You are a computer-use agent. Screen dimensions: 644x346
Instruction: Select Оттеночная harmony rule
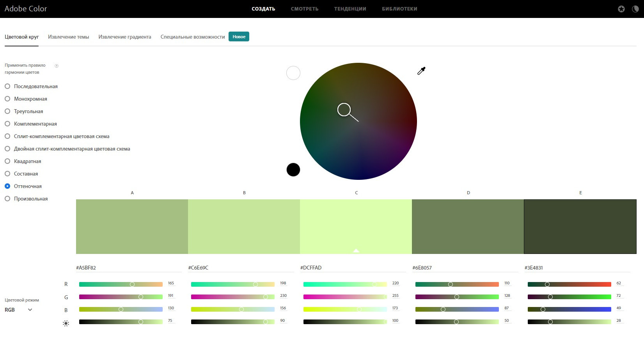point(23,186)
